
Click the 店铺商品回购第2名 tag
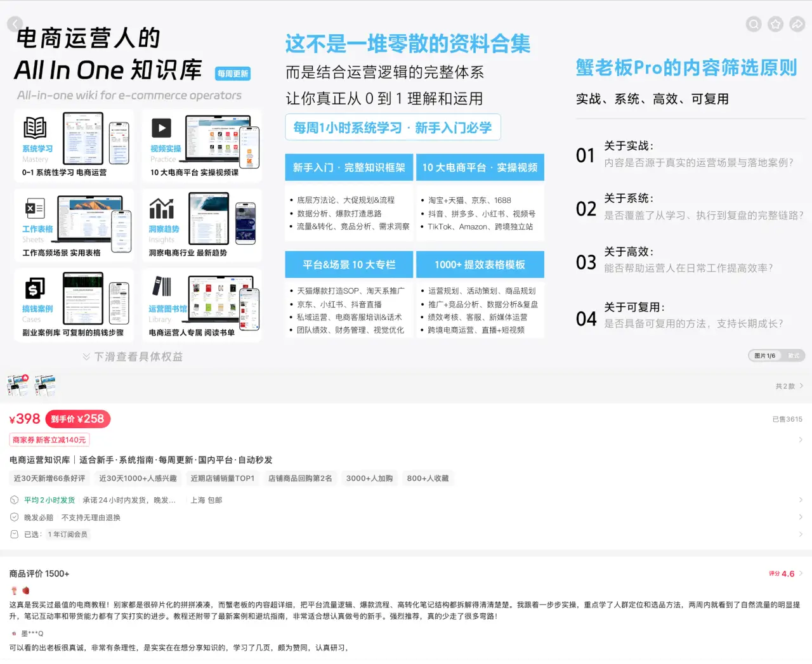point(300,478)
